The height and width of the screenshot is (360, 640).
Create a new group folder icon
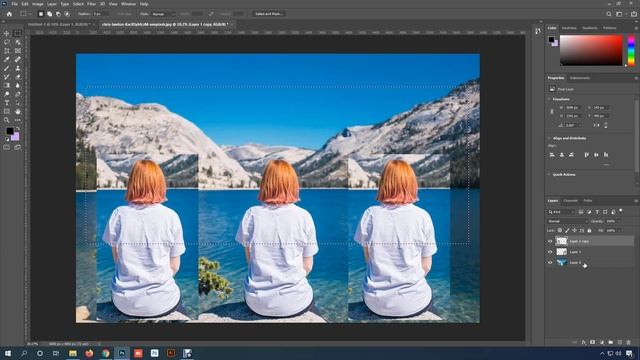point(611,342)
